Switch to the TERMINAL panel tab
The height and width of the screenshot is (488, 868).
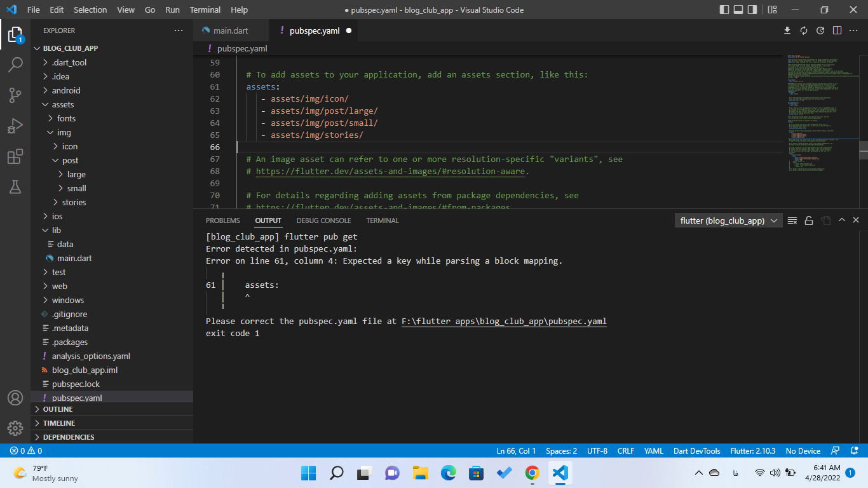[383, 220]
